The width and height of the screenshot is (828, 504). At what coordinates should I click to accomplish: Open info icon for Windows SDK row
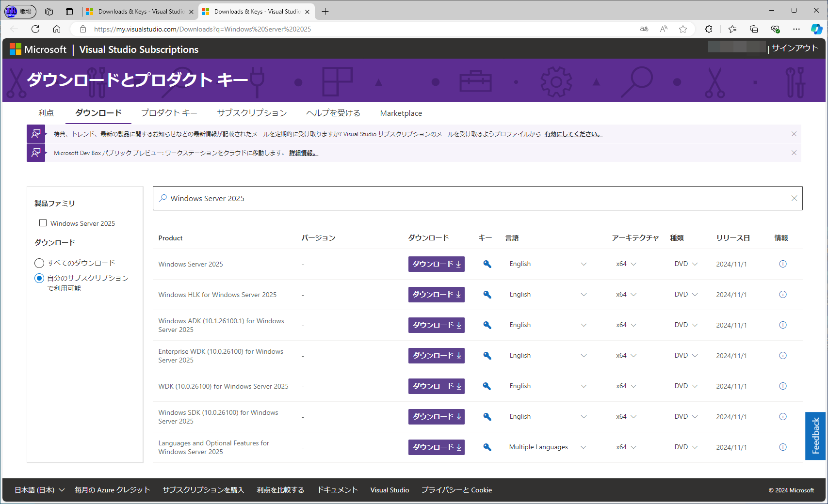782,417
